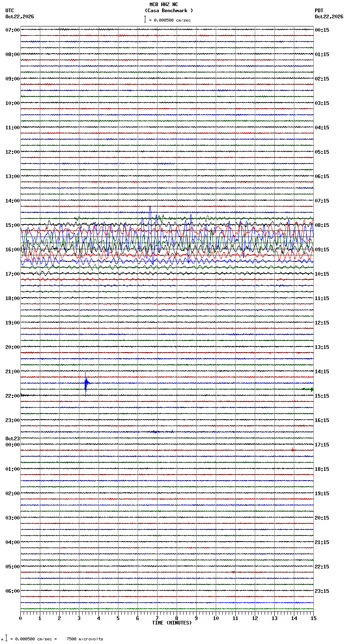Click the '08:15' PDT time label
Image resolution: width=346 pixels, height=644 pixels.
tap(322, 225)
